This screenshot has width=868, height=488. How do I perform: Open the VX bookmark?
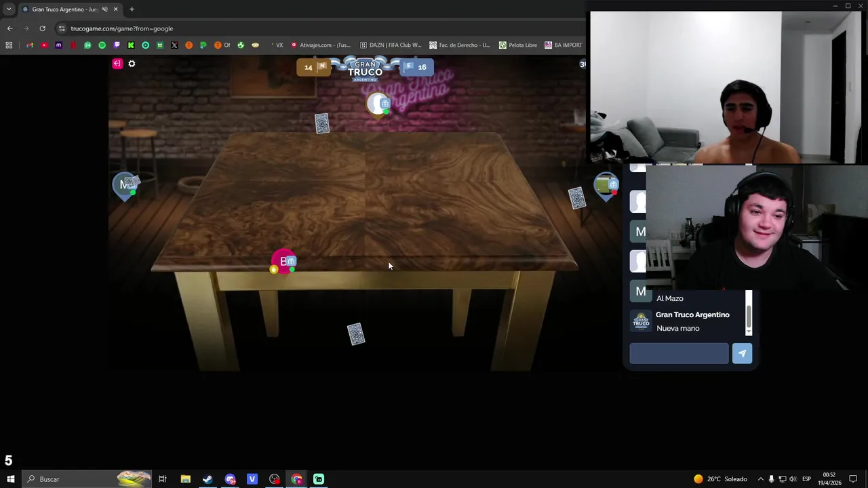tap(277, 45)
